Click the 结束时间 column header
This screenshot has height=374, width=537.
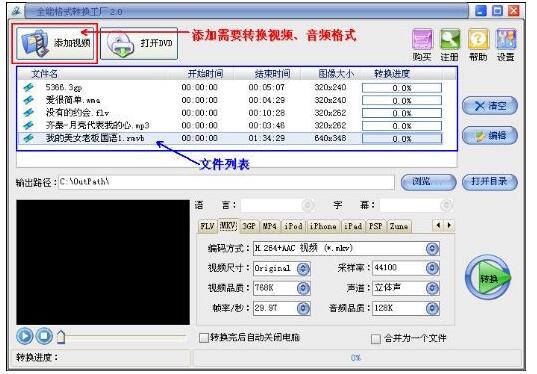click(x=273, y=74)
